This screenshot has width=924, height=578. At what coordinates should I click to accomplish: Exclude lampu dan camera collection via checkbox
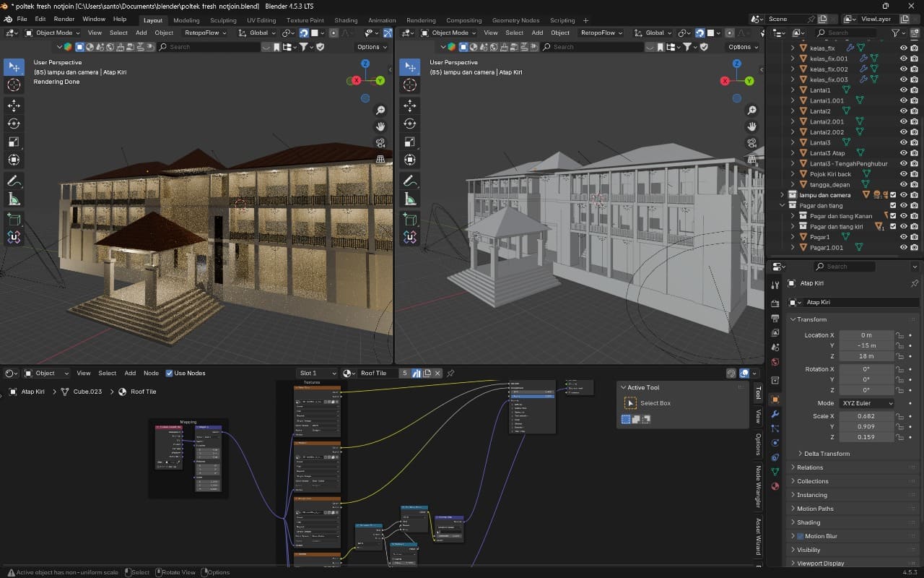click(x=893, y=195)
